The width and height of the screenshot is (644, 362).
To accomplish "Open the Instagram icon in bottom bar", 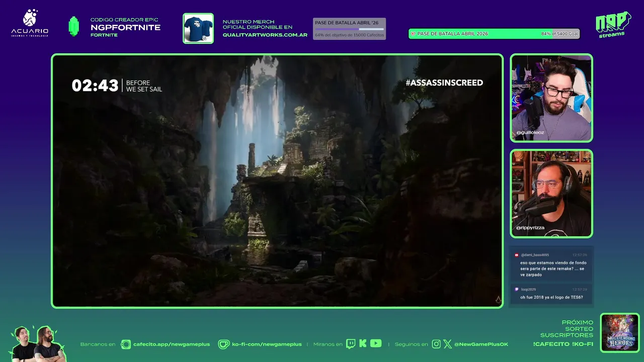I will [x=436, y=344].
